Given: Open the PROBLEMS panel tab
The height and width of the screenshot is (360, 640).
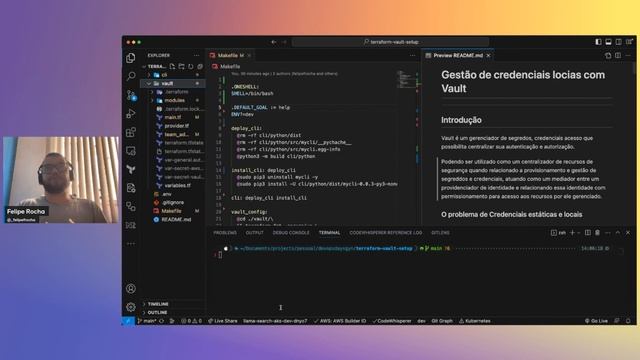Looking at the screenshot, I should [x=225, y=233].
